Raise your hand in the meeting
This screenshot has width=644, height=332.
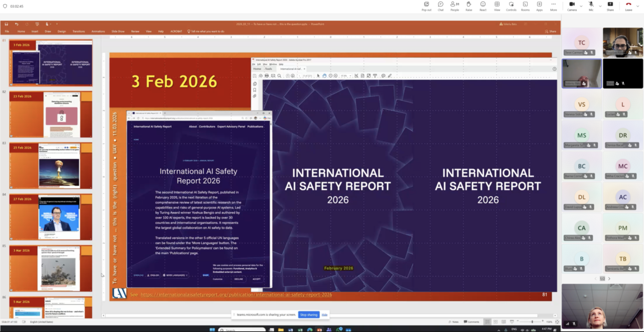(x=469, y=6)
